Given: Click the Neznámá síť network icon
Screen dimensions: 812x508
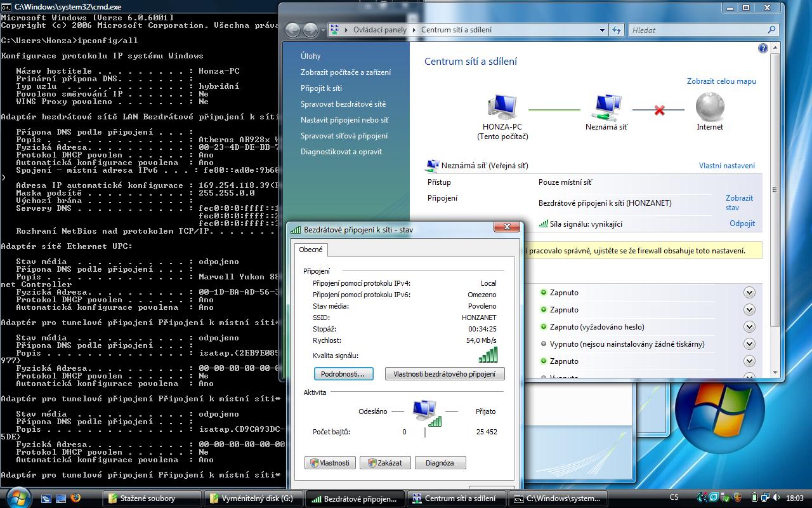Looking at the screenshot, I should pyautogui.click(x=606, y=107).
